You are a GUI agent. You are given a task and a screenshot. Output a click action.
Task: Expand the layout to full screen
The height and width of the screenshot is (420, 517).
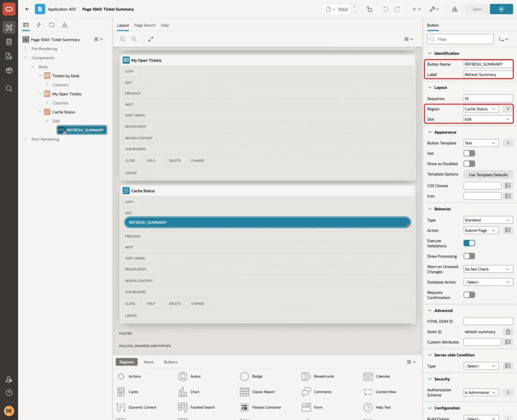pyautogui.click(x=150, y=39)
